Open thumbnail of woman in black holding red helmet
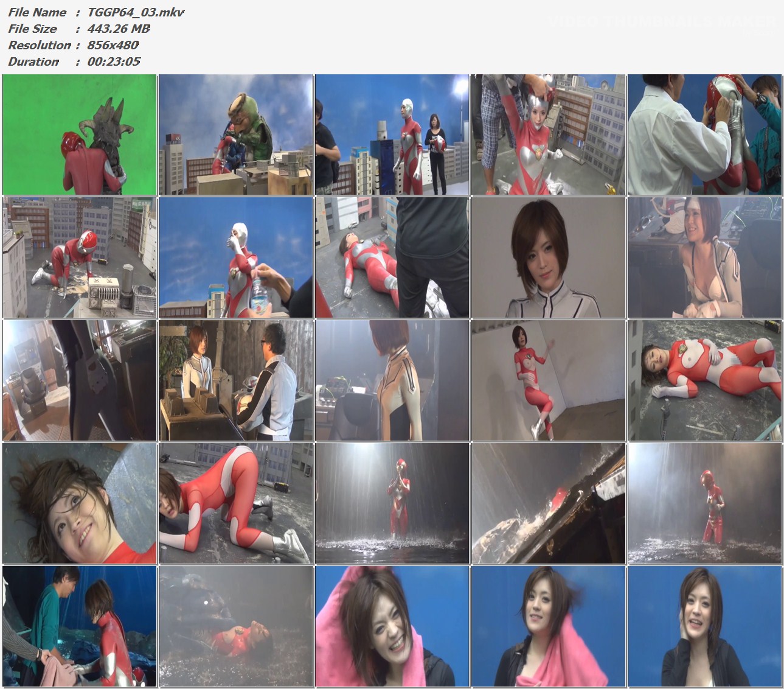Screen dimensions: 784x689 pos(392,135)
